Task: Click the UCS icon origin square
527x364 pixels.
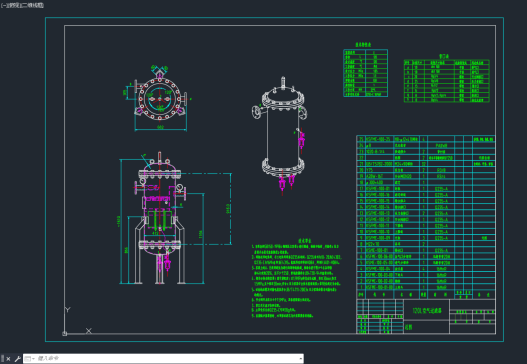Action: [x=65, y=333]
